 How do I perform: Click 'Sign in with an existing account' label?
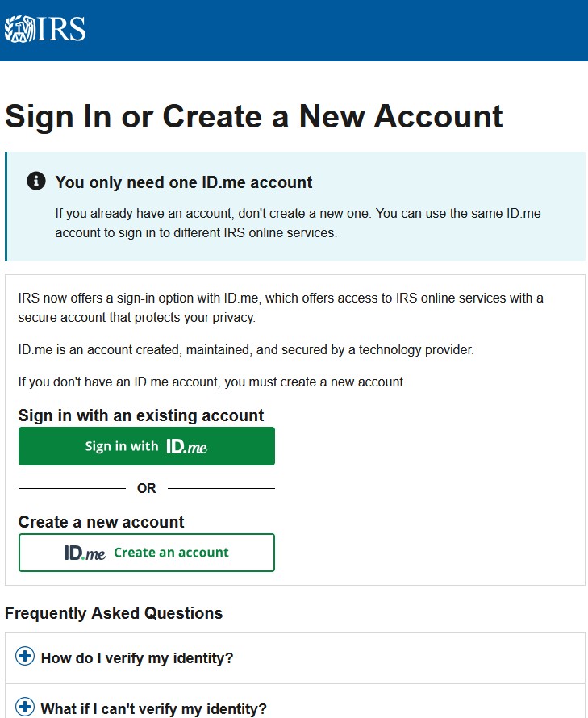coord(141,415)
